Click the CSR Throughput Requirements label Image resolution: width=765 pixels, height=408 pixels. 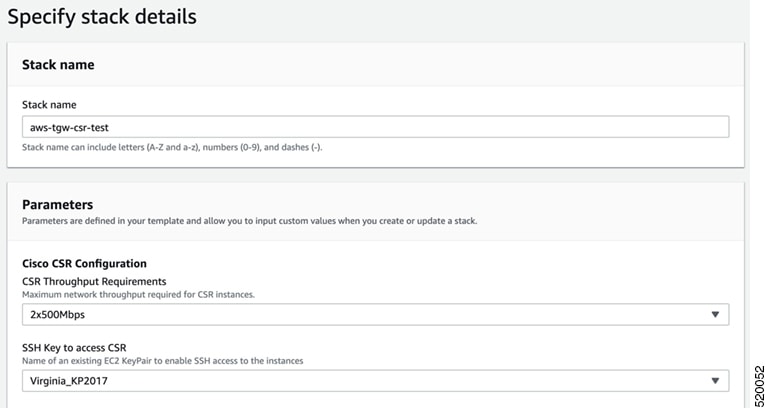[x=94, y=282]
